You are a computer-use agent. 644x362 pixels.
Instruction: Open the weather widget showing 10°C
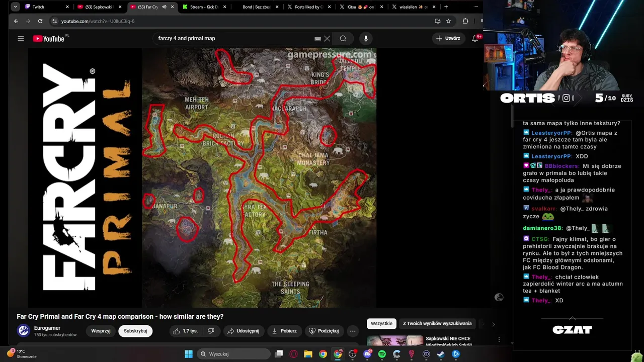(x=22, y=354)
